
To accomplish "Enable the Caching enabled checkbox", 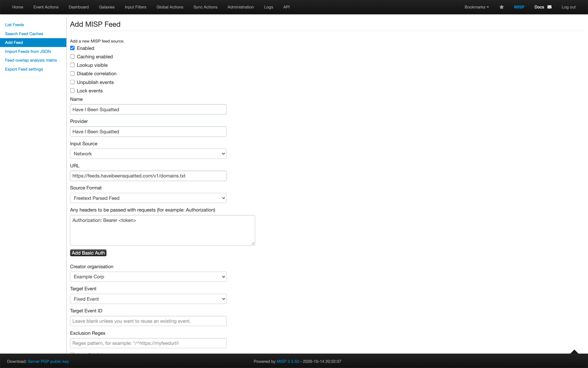I will tap(72, 56).
